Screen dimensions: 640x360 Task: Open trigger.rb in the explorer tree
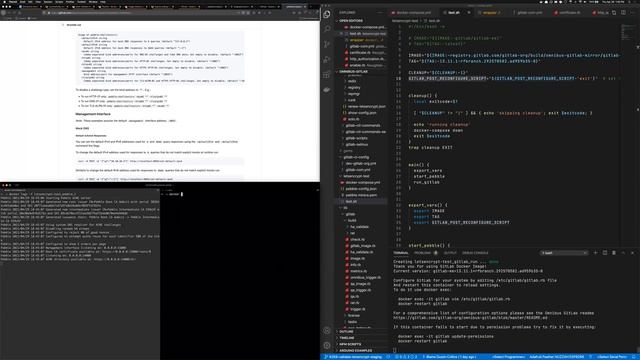[x=358, y=309]
